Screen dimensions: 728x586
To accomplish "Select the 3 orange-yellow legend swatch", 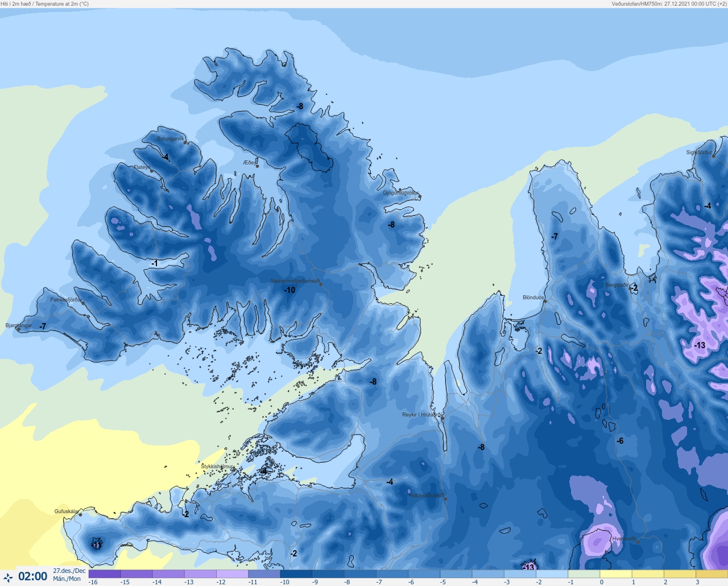I will point(711,574).
